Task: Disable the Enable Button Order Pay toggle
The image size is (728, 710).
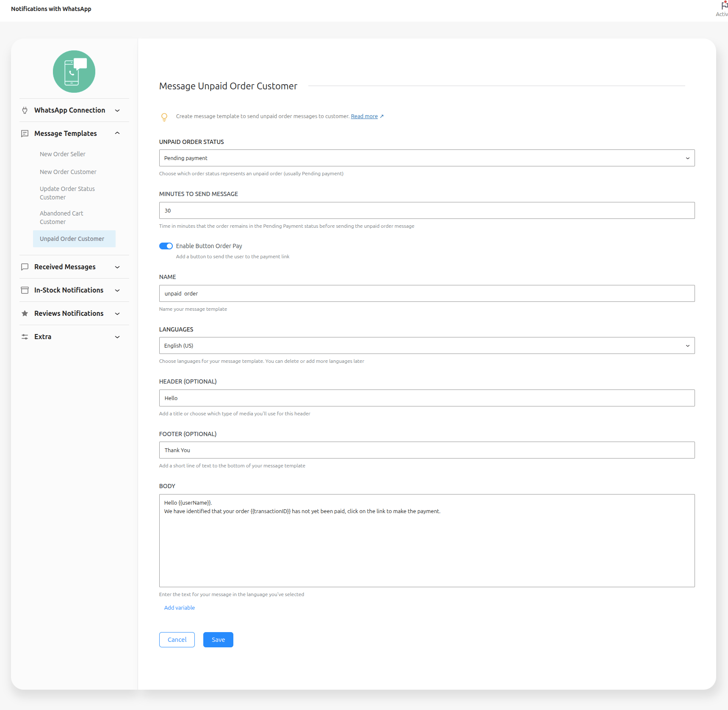Action: coord(166,246)
